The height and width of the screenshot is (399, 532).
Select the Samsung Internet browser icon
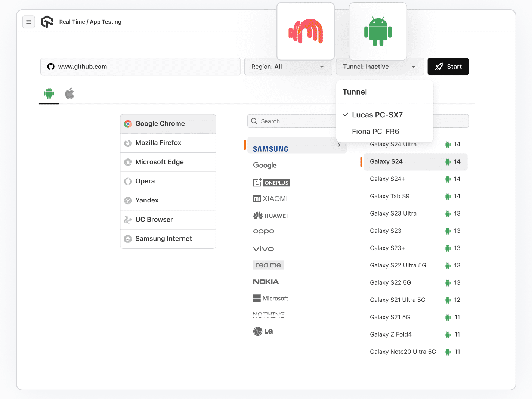[128, 239]
